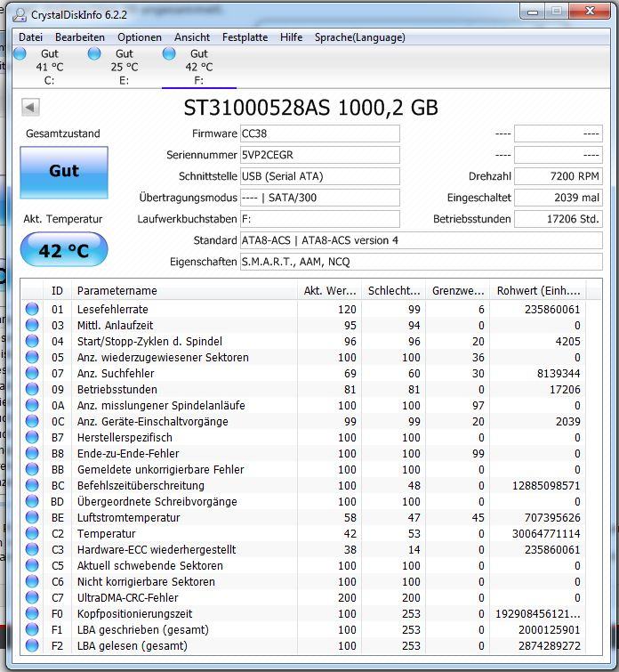Viewport: 619px width, 672px height.
Task: Select the Lesefehlerrate raw value 235860061
Action: click(x=552, y=310)
